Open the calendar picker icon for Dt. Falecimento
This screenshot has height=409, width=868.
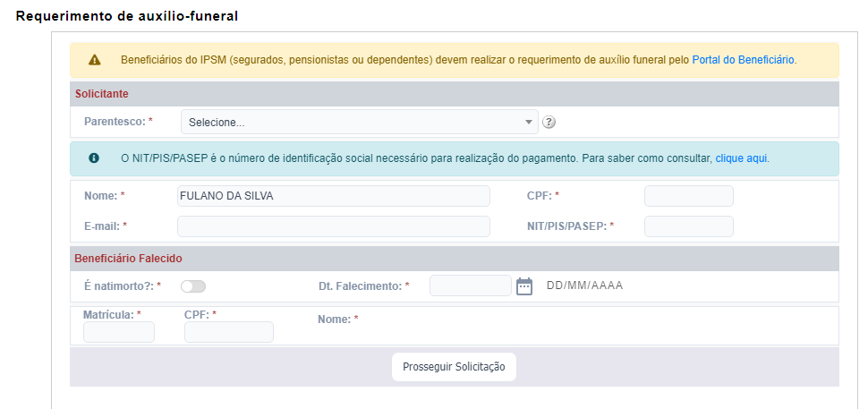524,286
